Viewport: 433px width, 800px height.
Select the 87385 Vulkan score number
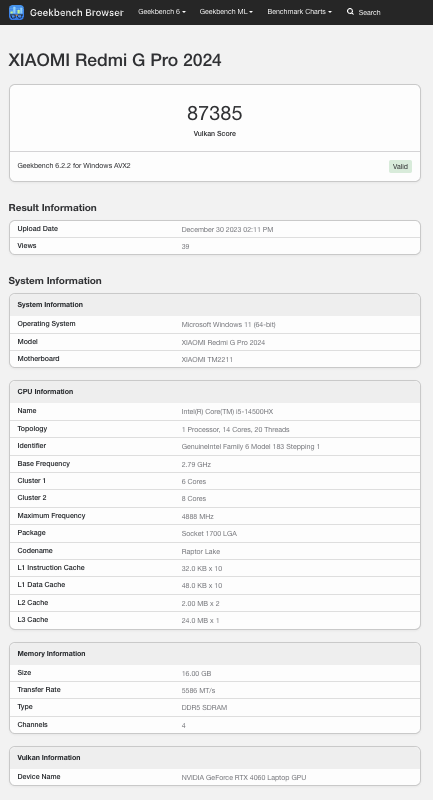(215, 113)
